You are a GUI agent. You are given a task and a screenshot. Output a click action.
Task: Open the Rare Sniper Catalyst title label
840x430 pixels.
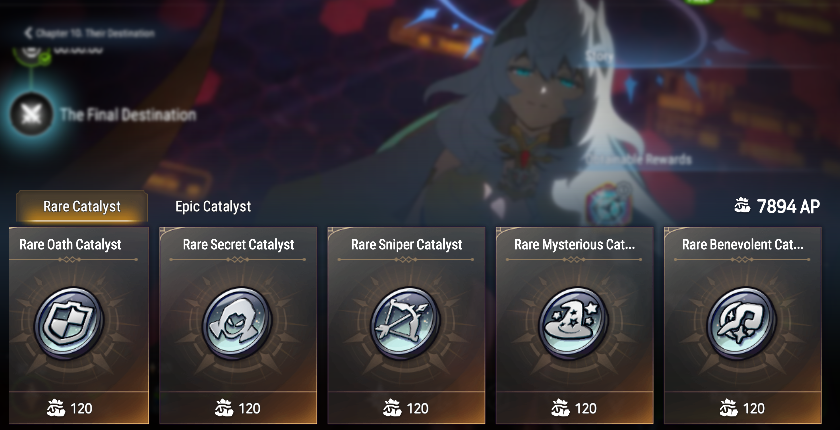click(407, 245)
